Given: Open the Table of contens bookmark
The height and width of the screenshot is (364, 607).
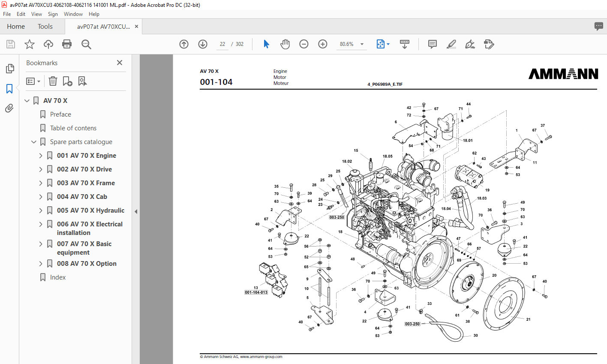Looking at the screenshot, I should [x=73, y=128].
